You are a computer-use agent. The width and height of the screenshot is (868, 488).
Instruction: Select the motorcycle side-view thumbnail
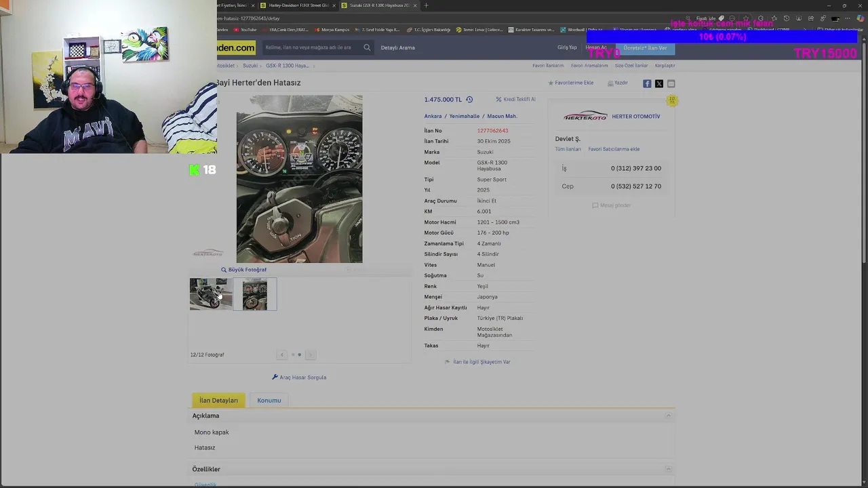pos(210,294)
